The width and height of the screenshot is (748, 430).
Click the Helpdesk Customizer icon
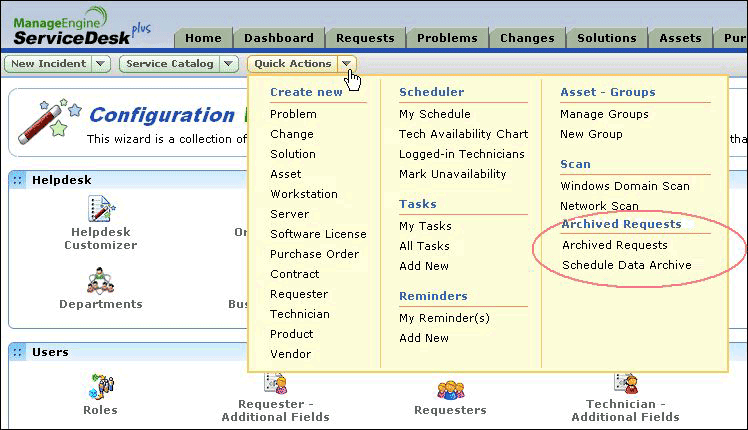point(101,210)
